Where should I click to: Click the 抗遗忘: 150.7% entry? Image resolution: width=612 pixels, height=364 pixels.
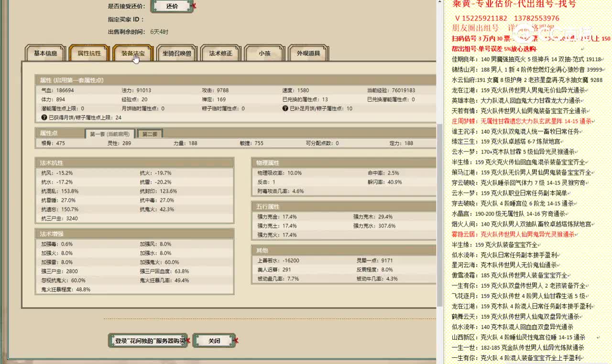60,209
